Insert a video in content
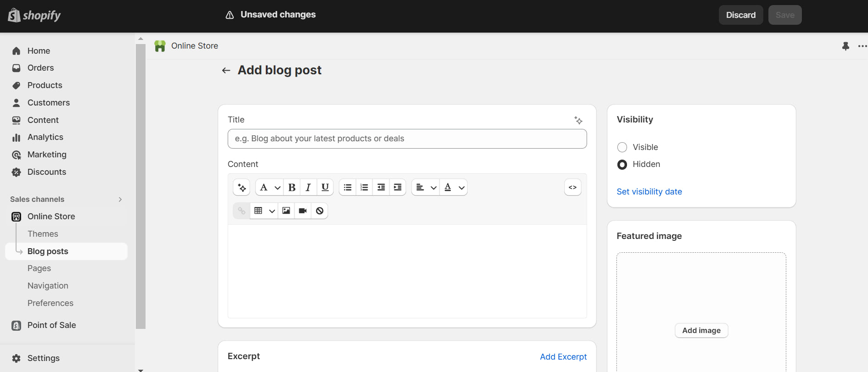The width and height of the screenshot is (868, 372). click(302, 211)
